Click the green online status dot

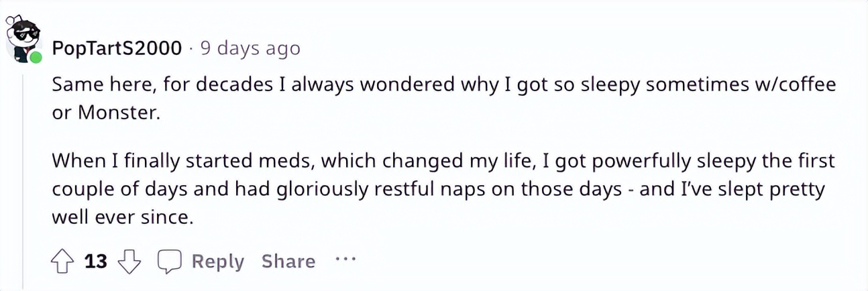[x=36, y=58]
